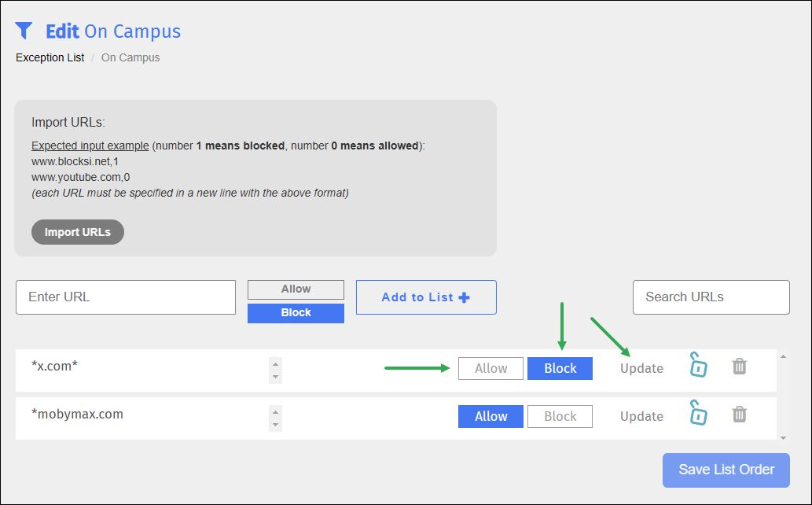This screenshot has height=505, width=812.
Task: Move *mobymax.com up with the order arrow
Action: click(x=275, y=412)
